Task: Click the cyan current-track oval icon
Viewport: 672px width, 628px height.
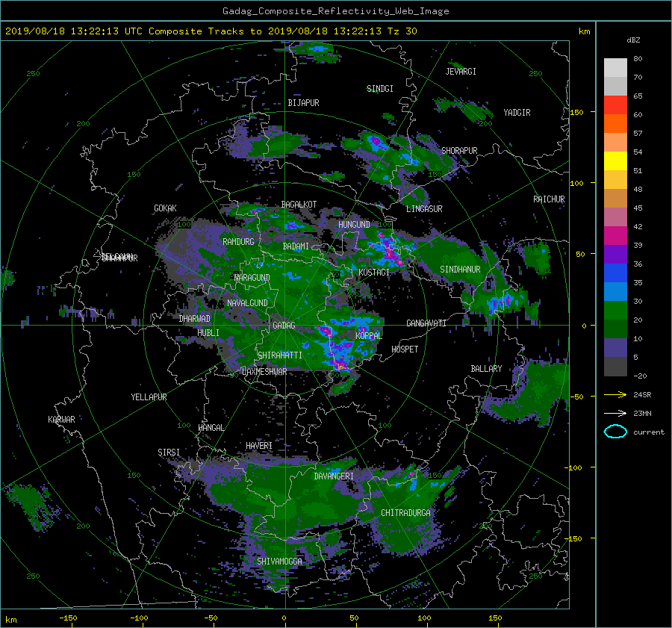Action: pos(615,432)
